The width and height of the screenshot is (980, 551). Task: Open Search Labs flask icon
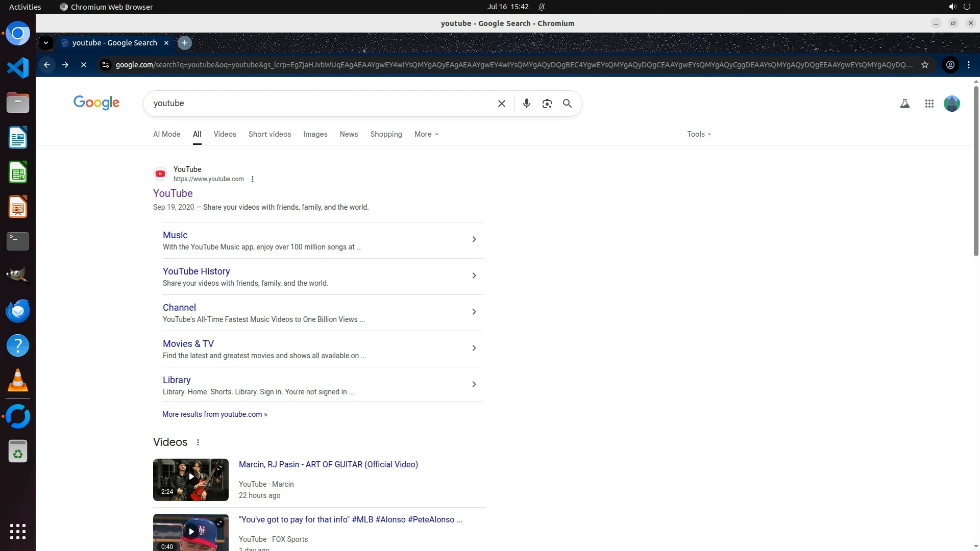904,104
